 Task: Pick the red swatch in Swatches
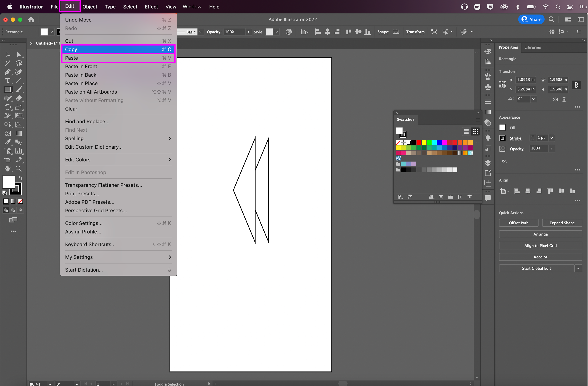pos(419,143)
